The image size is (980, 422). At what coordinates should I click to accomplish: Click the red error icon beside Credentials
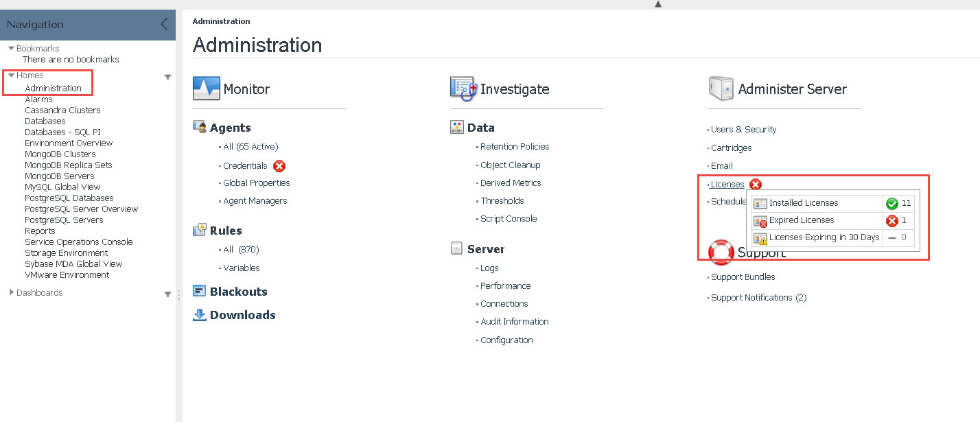coord(279,166)
